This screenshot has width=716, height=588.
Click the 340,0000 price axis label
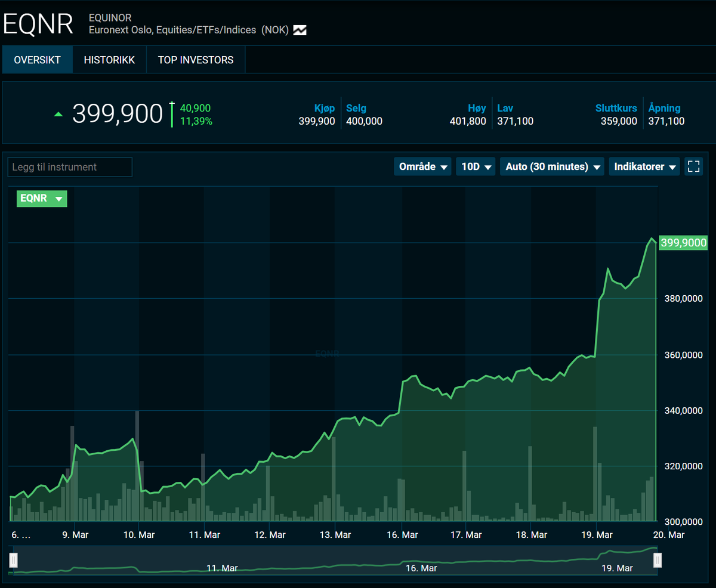(x=683, y=411)
